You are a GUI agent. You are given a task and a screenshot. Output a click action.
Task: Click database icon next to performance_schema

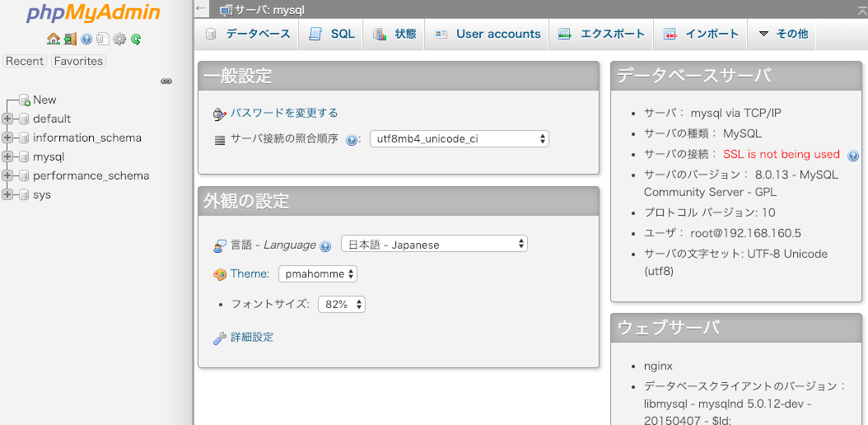(x=24, y=176)
